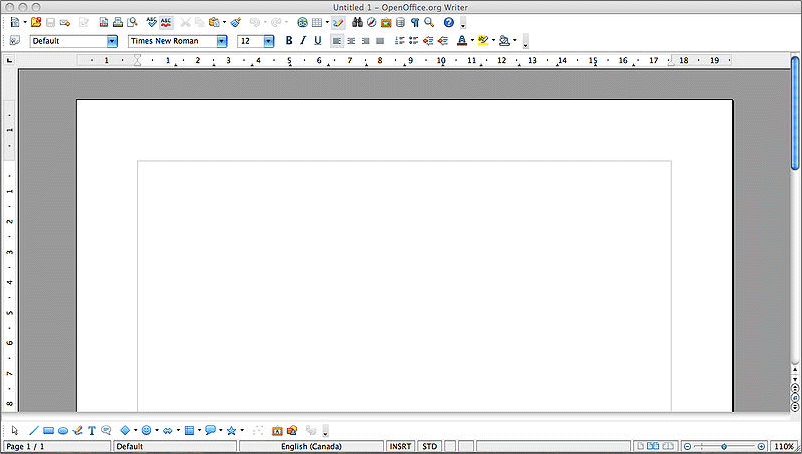The width and height of the screenshot is (802, 454).
Task: Click the Print document icon
Action: pos(118,22)
